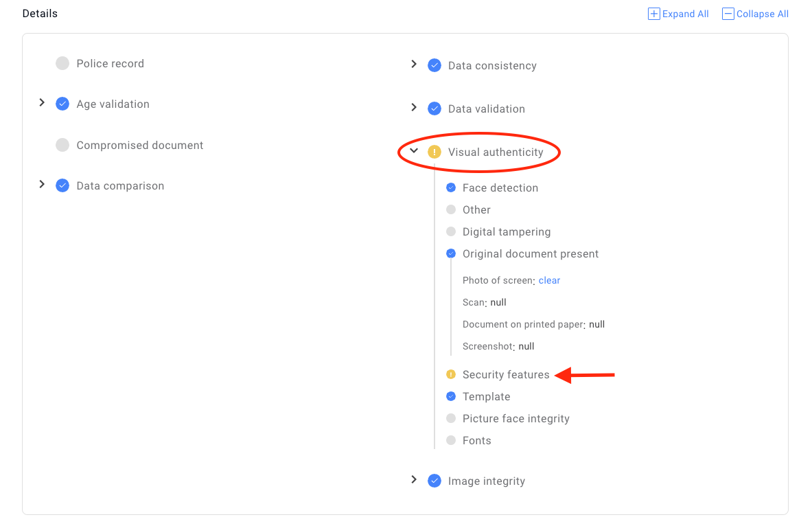812x526 pixels.
Task: Click the Security features warning icon
Action: coord(451,374)
